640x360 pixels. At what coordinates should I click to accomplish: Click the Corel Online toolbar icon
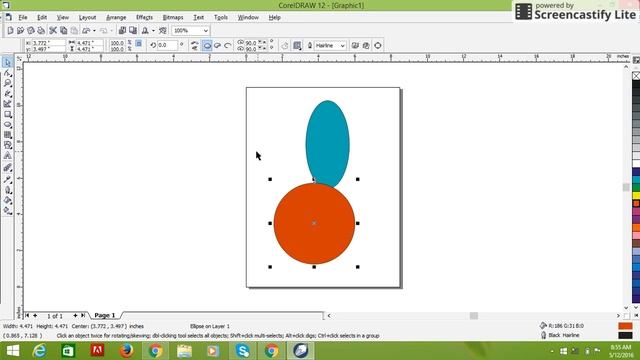pyautogui.click(x=163, y=31)
